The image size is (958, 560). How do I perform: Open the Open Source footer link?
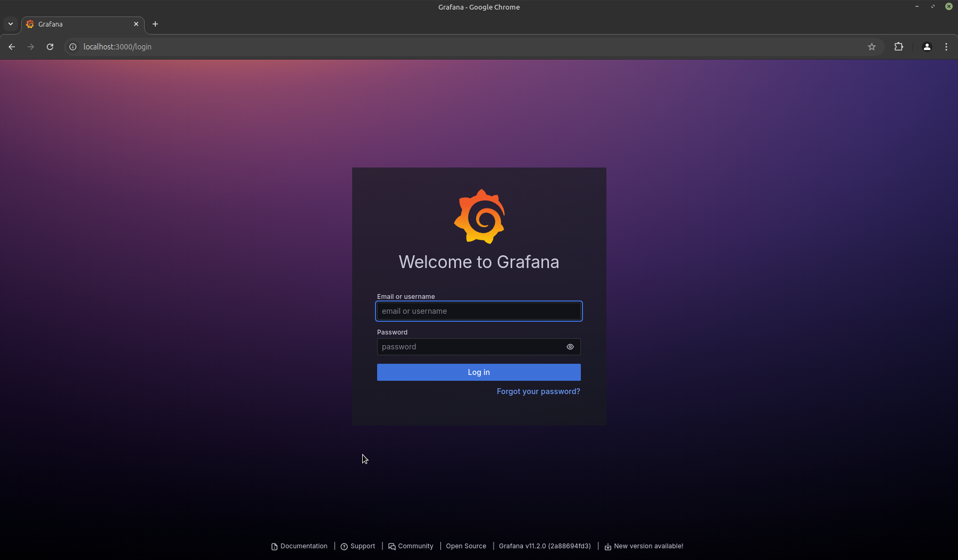tap(466, 546)
